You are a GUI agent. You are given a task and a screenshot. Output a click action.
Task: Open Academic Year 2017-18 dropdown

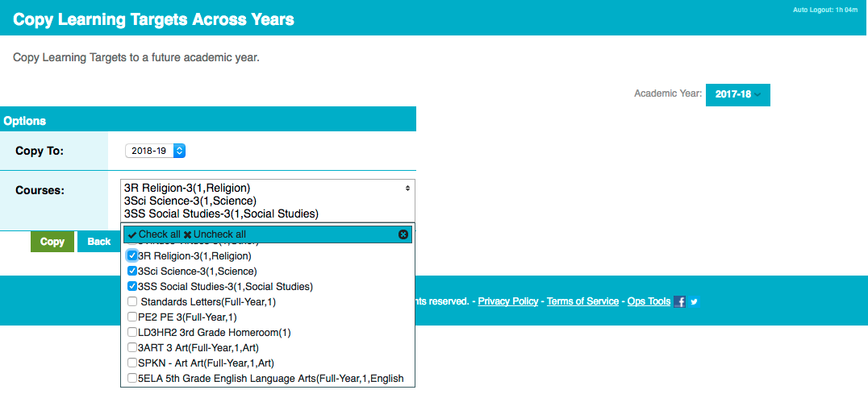coord(738,94)
